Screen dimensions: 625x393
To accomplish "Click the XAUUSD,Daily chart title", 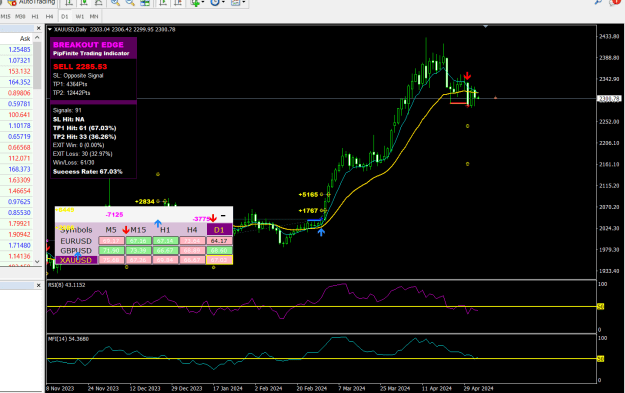I will tap(70, 29).
